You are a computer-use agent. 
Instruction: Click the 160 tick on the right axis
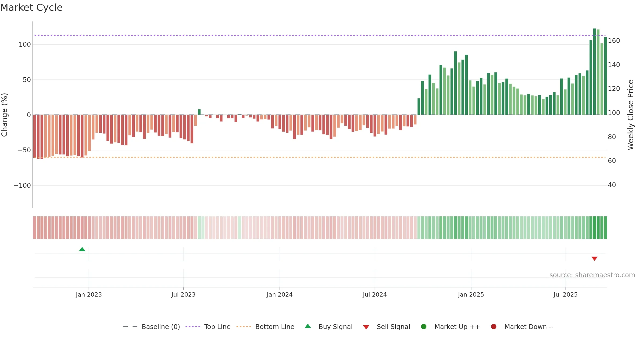(x=614, y=41)
